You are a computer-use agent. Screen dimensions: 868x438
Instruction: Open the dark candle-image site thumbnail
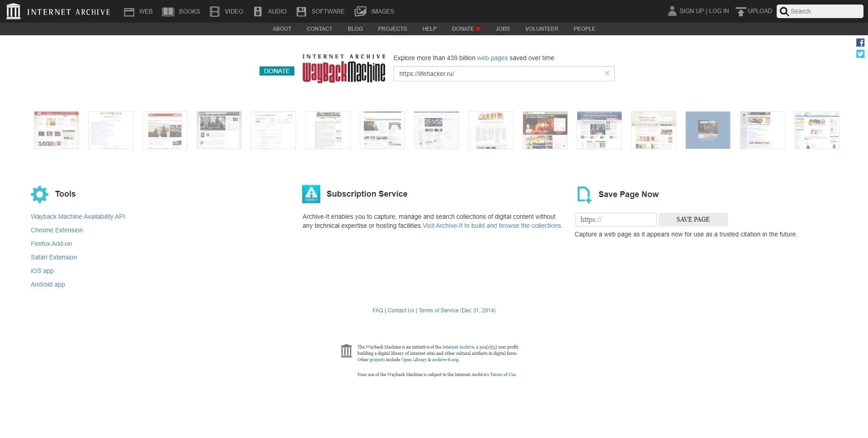pyautogui.click(x=545, y=130)
